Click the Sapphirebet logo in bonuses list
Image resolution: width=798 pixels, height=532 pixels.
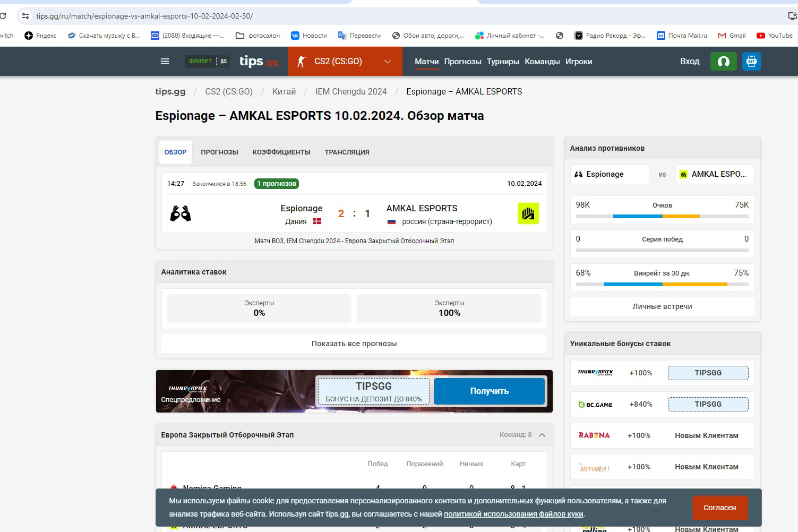click(x=595, y=467)
